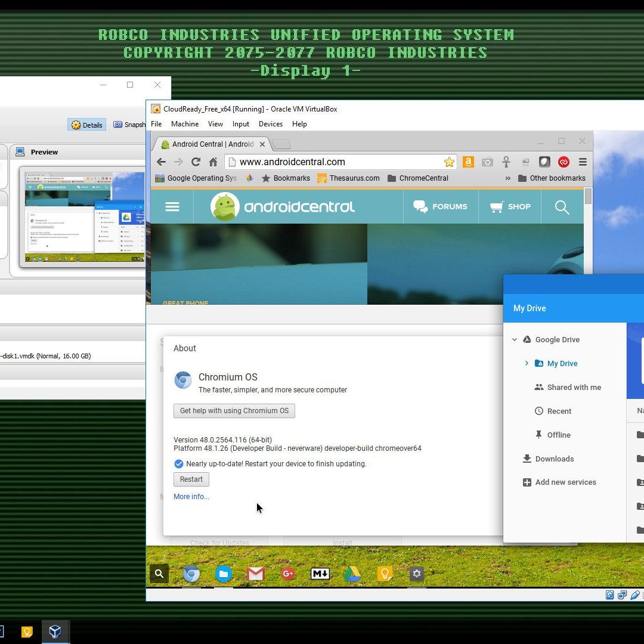Open the VirtualBox Machine menu
Viewport: 644px width, 644px height.
[185, 124]
